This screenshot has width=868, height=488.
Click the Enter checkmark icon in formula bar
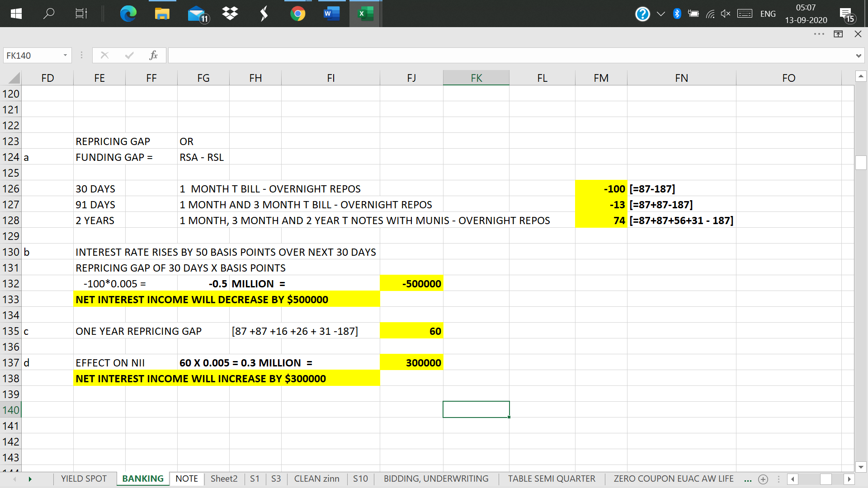tap(129, 55)
